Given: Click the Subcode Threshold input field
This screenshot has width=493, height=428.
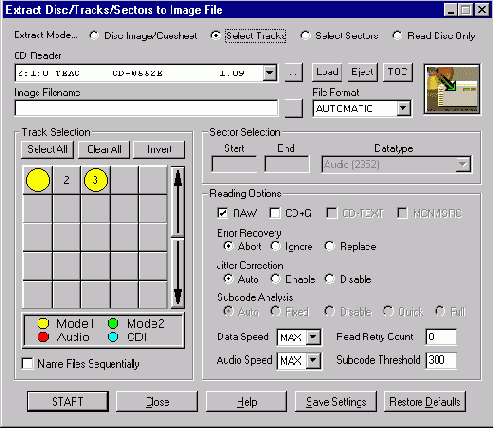Looking at the screenshot, I should pyautogui.click(x=441, y=360).
